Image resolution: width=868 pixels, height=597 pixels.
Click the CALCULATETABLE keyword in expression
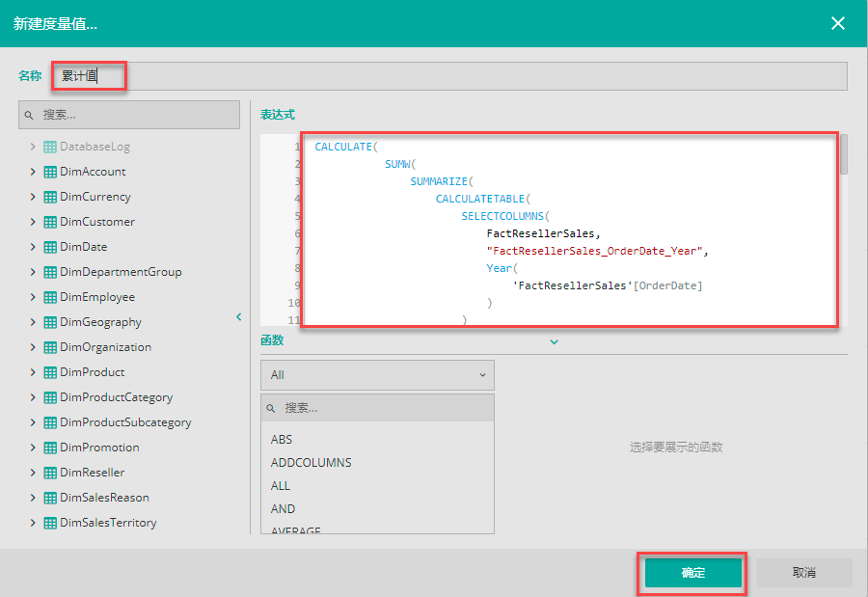tap(480, 199)
